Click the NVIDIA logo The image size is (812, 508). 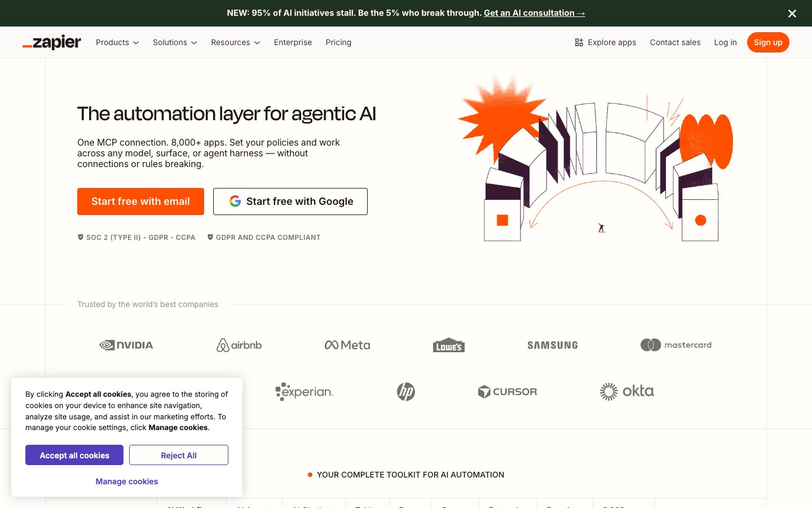pos(126,345)
